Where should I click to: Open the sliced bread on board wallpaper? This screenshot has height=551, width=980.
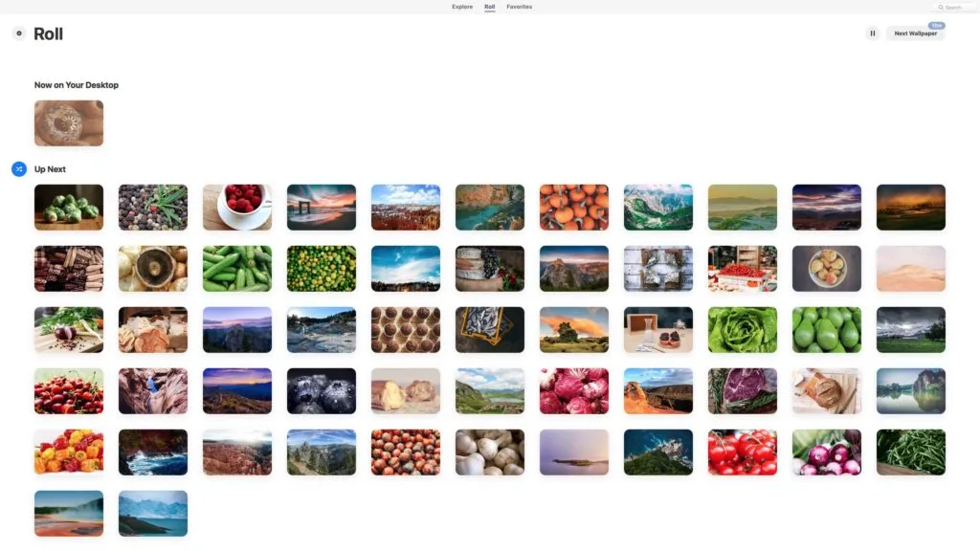826,391
